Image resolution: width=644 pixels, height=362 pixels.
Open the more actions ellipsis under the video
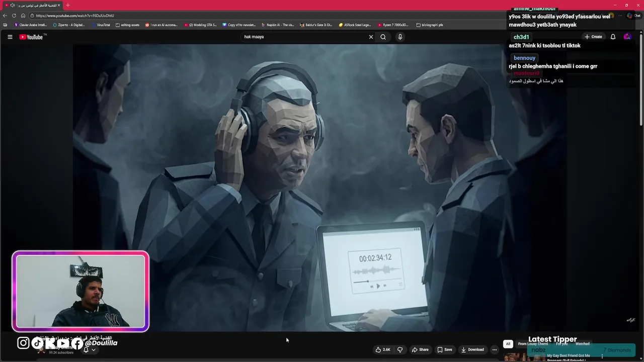[x=494, y=349]
